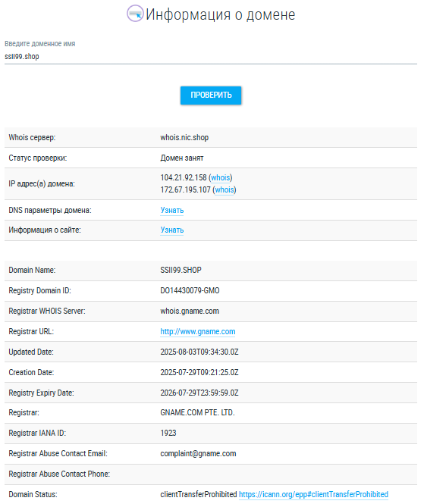
Task: Click the Домен занят status text
Action: tap(182, 158)
